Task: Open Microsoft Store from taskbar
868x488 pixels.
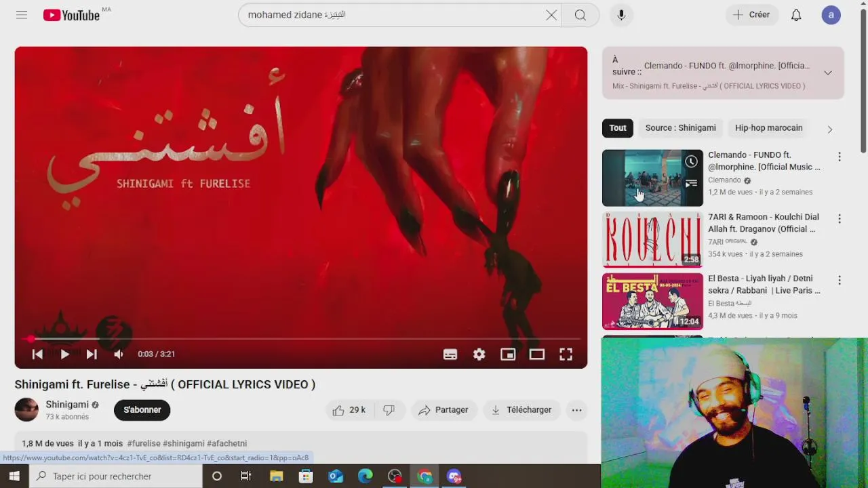Action: [306, 476]
